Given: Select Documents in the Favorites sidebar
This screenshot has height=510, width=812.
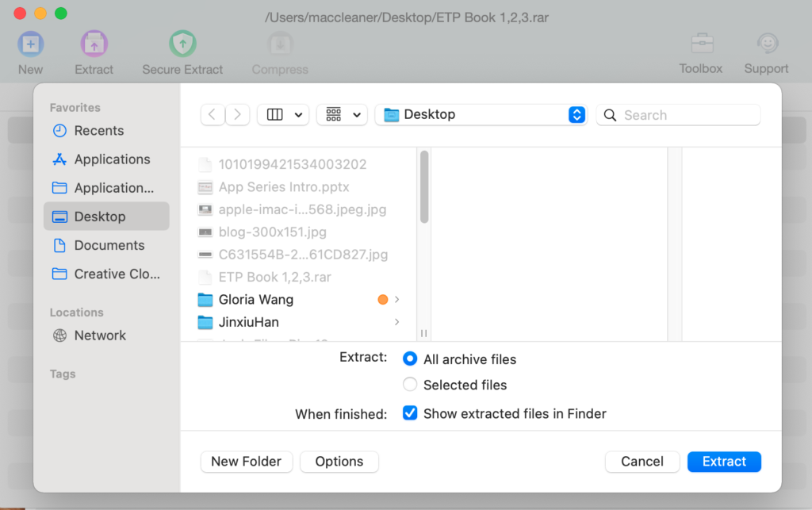Looking at the screenshot, I should pyautogui.click(x=109, y=245).
